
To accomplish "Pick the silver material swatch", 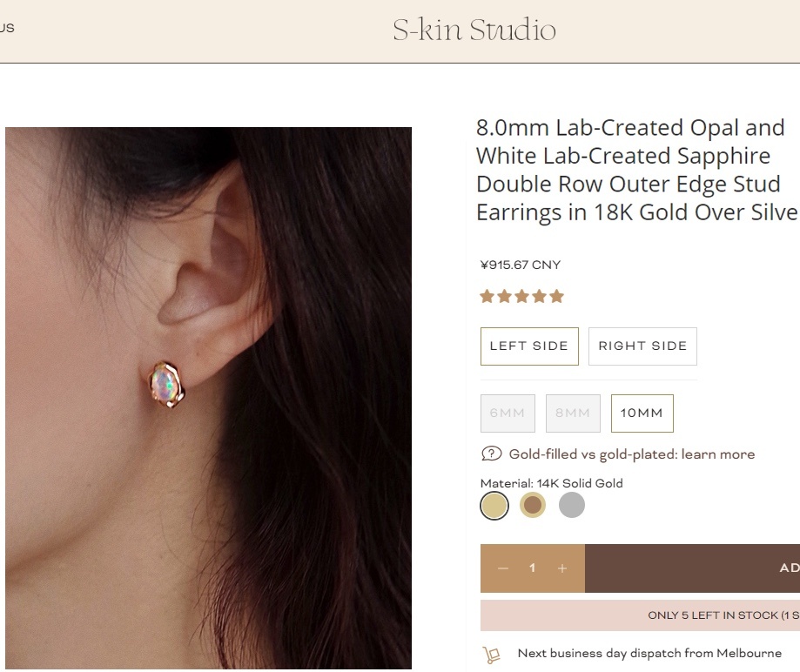I will pos(571,505).
